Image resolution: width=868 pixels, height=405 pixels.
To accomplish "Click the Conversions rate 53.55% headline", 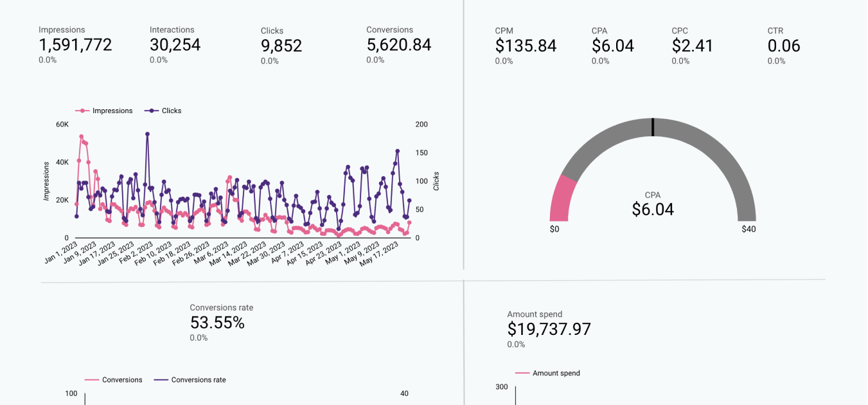I will 217,322.
